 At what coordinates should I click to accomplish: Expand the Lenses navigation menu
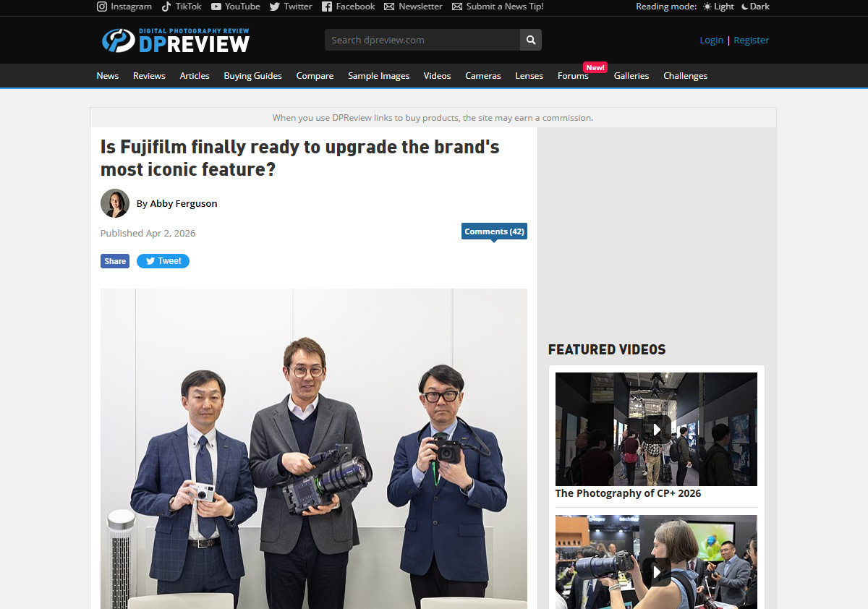click(529, 76)
